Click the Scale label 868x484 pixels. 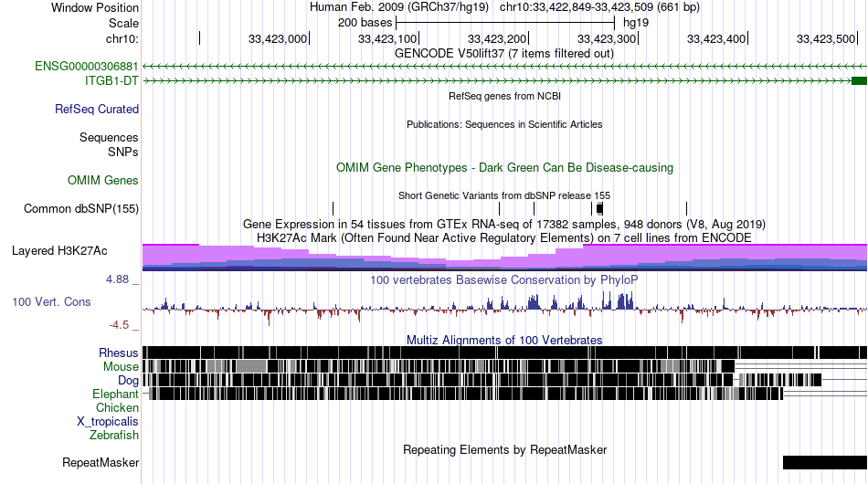123,23
